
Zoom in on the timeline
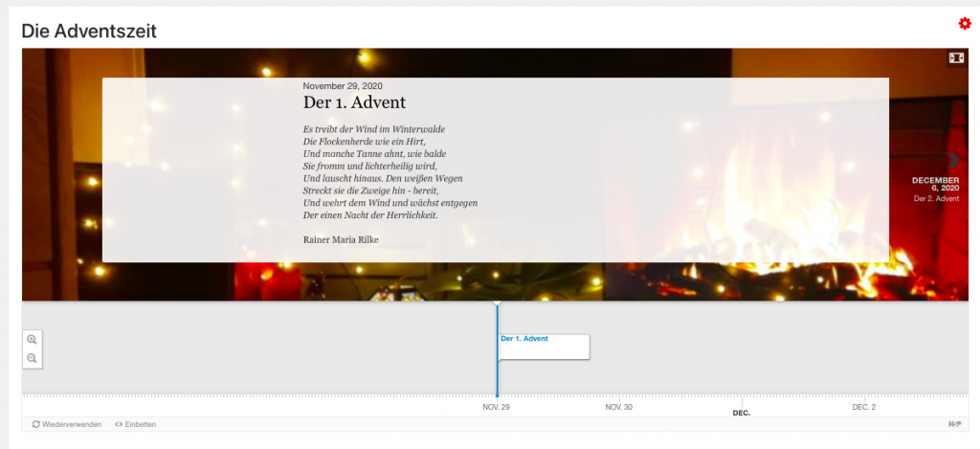point(32,340)
